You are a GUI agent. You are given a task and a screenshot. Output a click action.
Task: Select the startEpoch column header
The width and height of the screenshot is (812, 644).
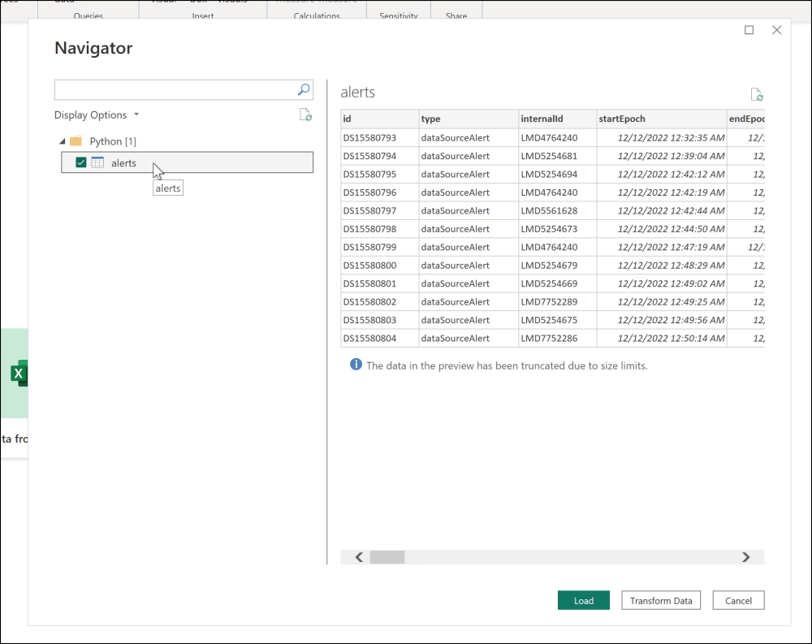(x=661, y=119)
